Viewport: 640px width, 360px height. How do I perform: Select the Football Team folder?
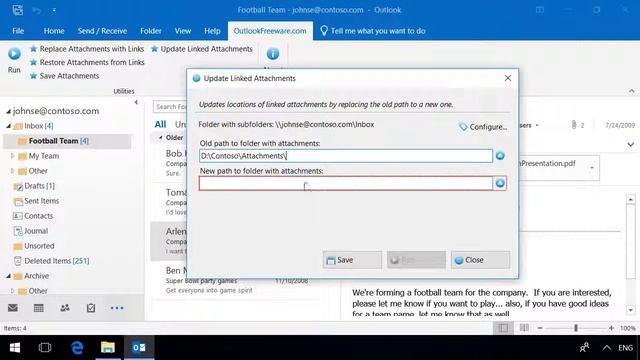58,141
